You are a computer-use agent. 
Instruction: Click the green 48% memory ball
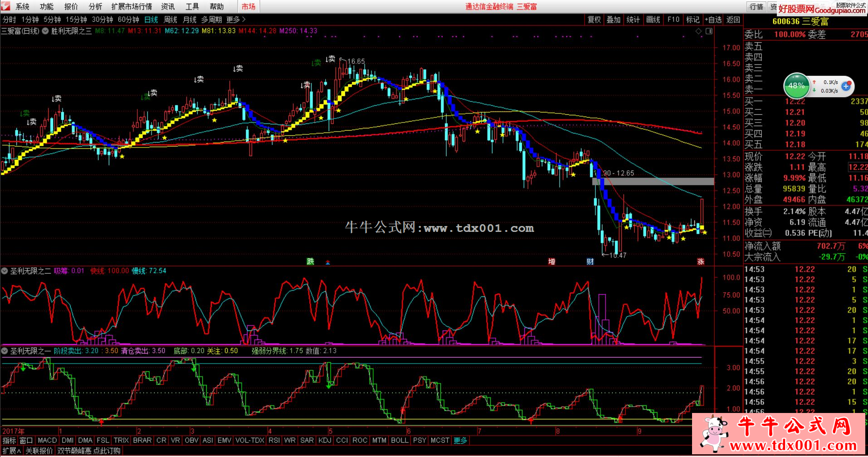pyautogui.click(x=796, y=85)
